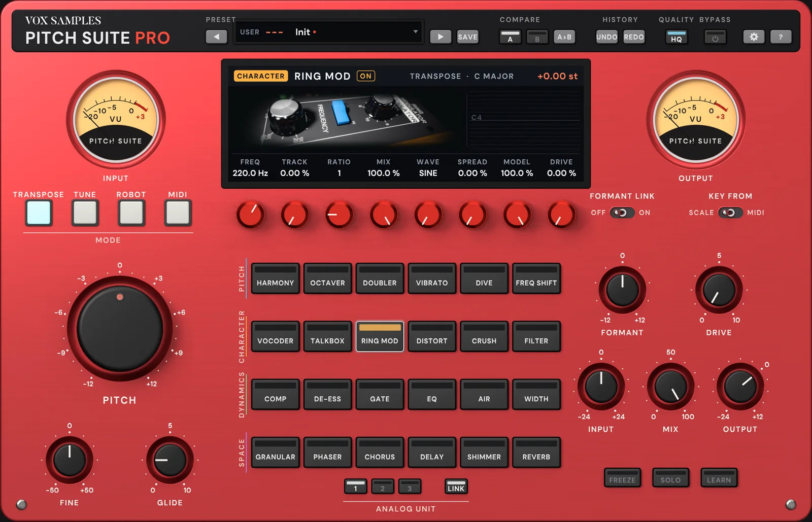Activate the REVERB space module
812x522 pixels.
pyautogui.click(x=536, y=452)
